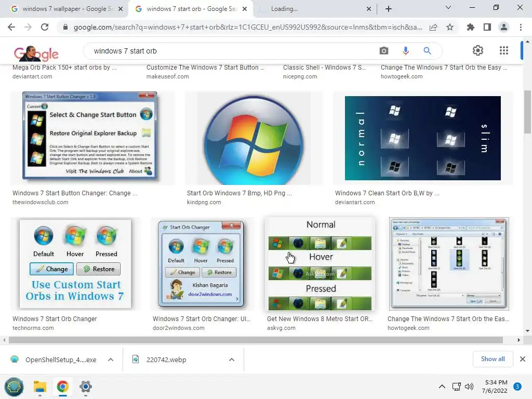Reload the current page
The width and height of the screenshot is (532, 399).
tap(45, 27)
